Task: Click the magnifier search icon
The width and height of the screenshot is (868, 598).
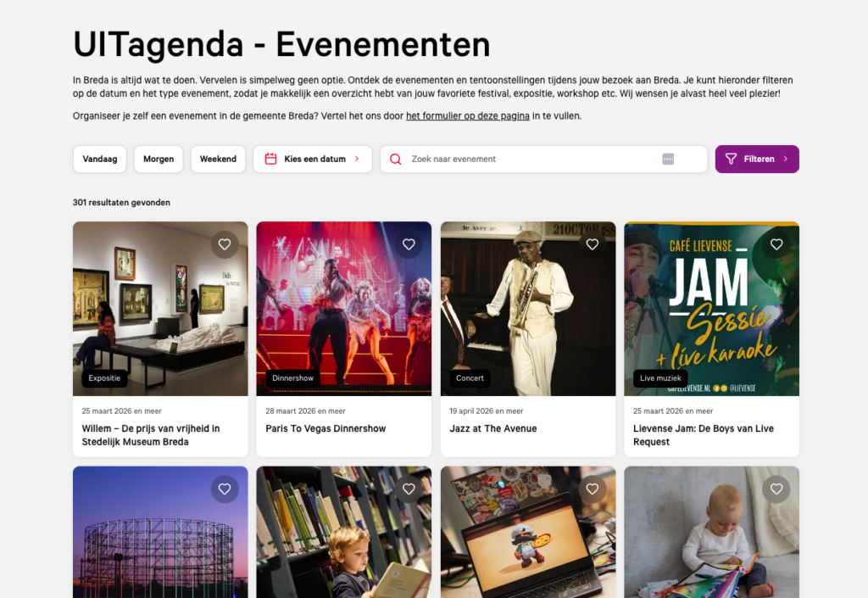Action: (395, 159)
